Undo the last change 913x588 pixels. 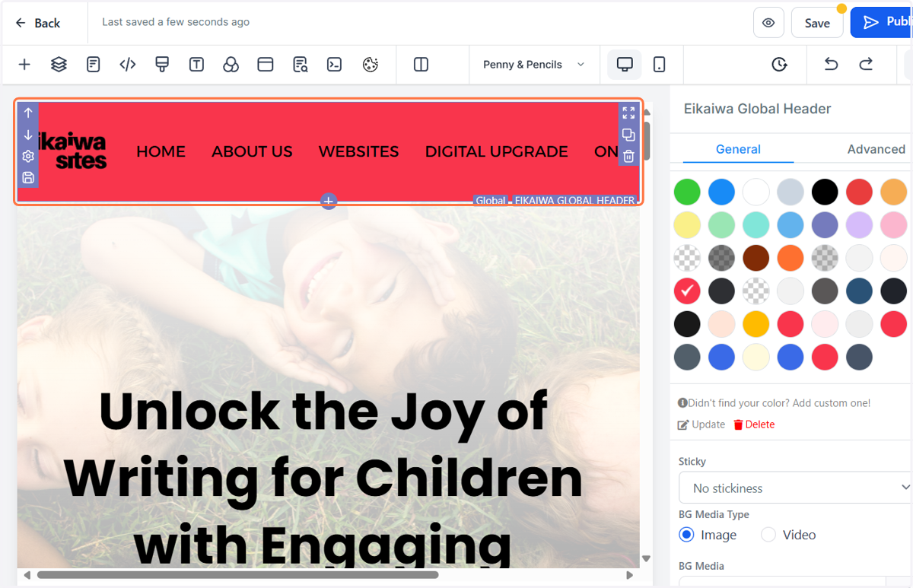coord(831,65)
